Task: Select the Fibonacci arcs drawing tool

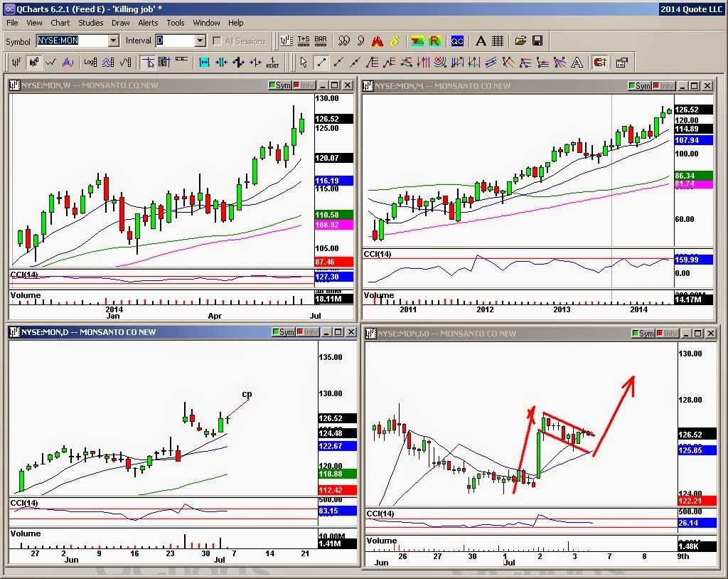Action: (441, 63)
